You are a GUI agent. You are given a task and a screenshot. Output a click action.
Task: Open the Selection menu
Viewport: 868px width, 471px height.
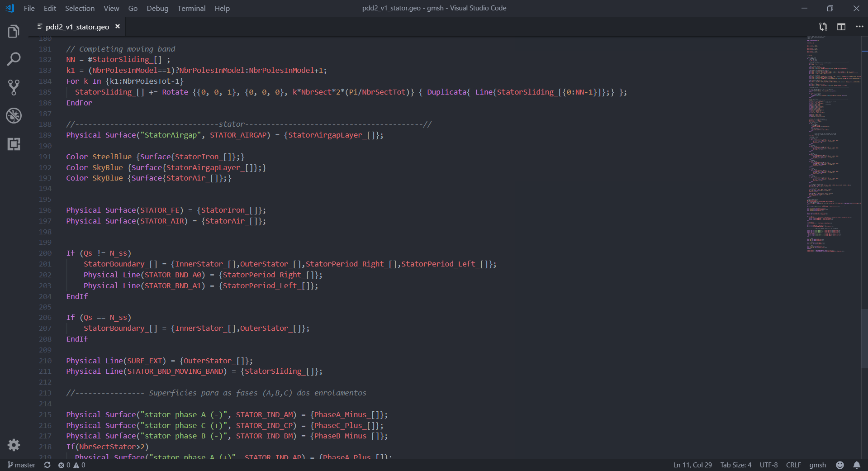click(80, 8)
